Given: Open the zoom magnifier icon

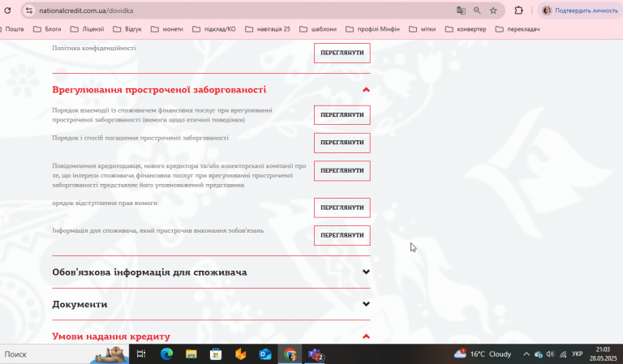Looking at the screenshot, I should click(477, 11).
